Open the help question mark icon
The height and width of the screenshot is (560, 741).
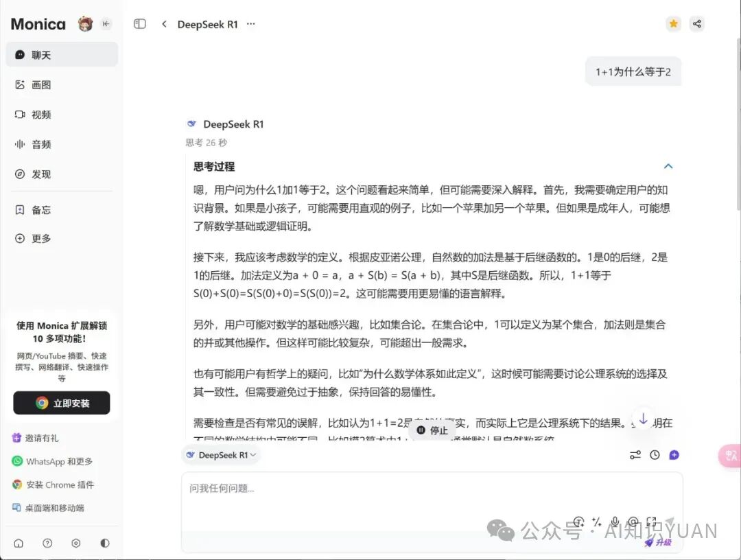[47, 543]
